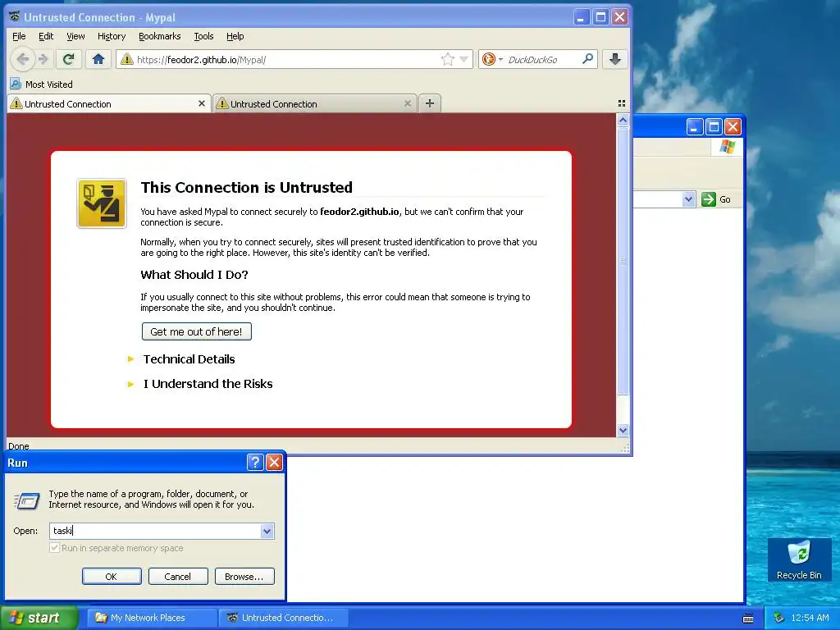840x630 pixels.
Task: Show all tabs via grid icon
Action: (x=622, y=103)
